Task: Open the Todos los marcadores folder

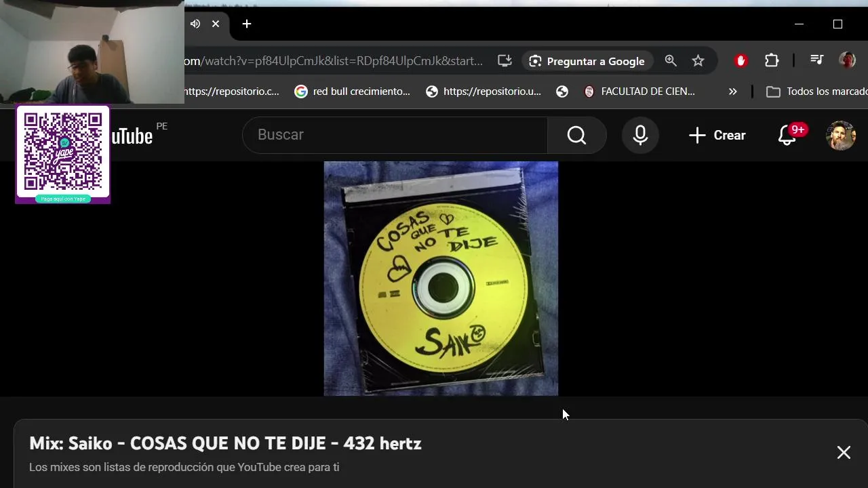Action: pos(816,91)
